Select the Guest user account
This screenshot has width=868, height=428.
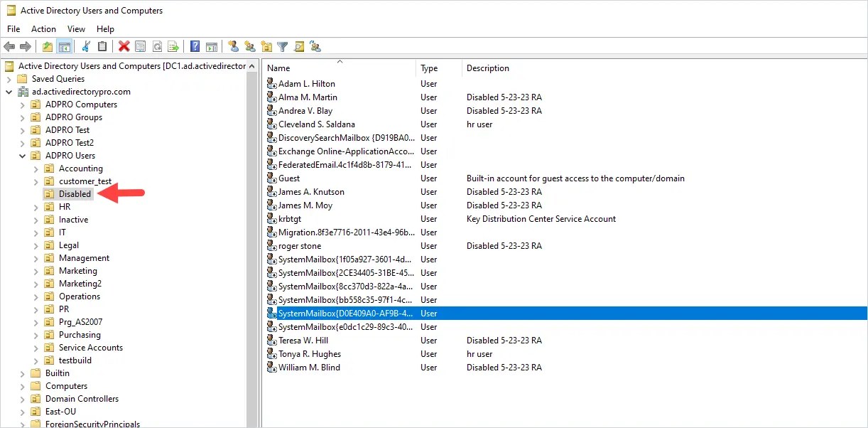[288, 178]
